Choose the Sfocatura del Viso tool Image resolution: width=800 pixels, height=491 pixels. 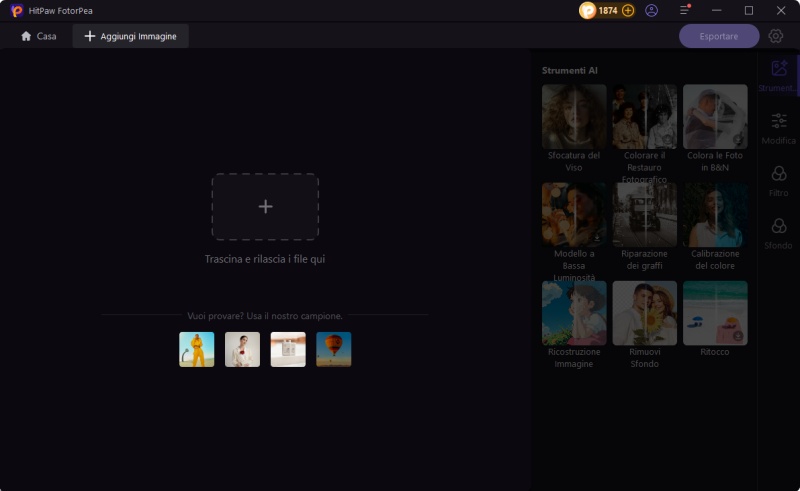pos(574,116)
